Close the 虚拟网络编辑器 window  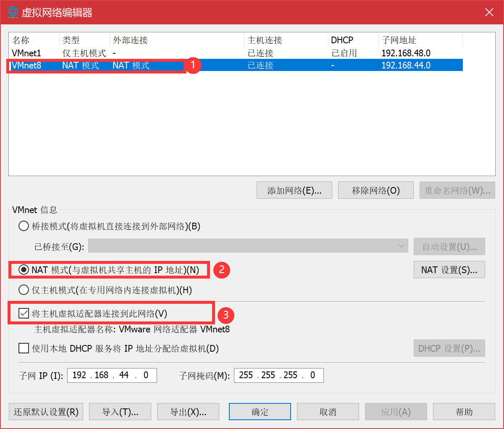coord(489,12)
